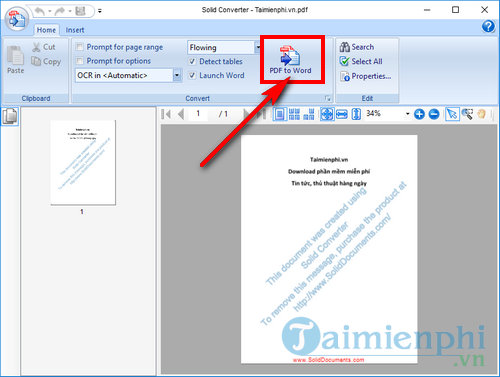Select the arrow pointer selection tool
500x377 pixels.
coord(452,114)
